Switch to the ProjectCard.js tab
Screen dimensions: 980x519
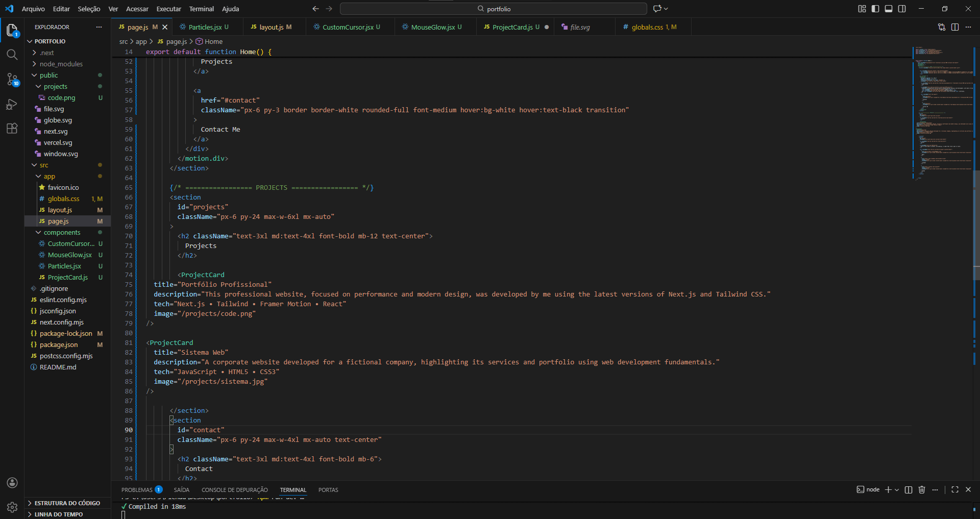[x=512, y=27]
